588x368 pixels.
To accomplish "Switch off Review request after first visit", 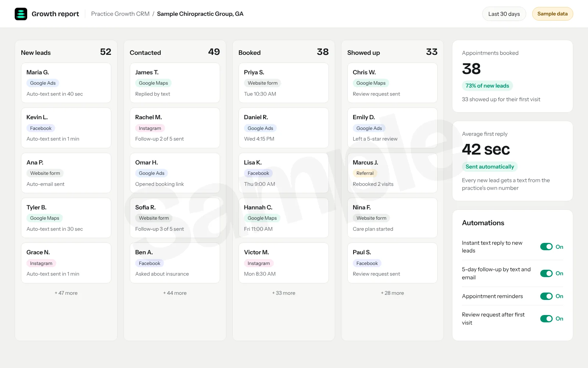I will [546, 319].
